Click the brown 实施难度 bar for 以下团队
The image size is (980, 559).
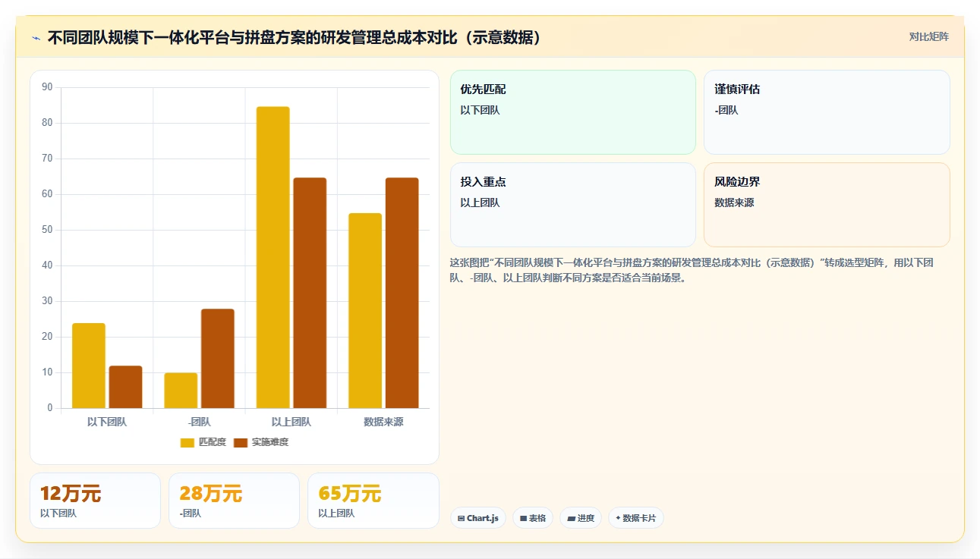(125, 387)
